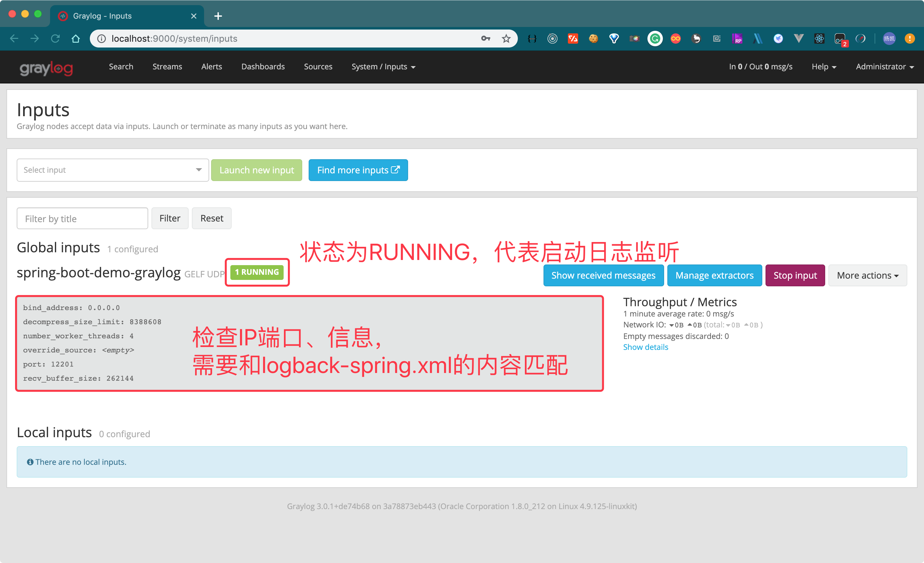Bookmark this page with the star
The width and height of the screenshot is (924, 563).
tap(506, 39)
